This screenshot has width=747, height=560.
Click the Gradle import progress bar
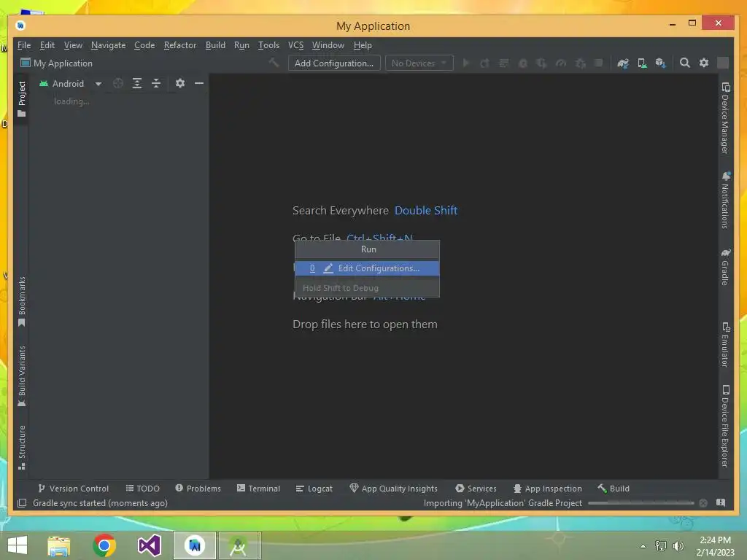click(640, 503)
